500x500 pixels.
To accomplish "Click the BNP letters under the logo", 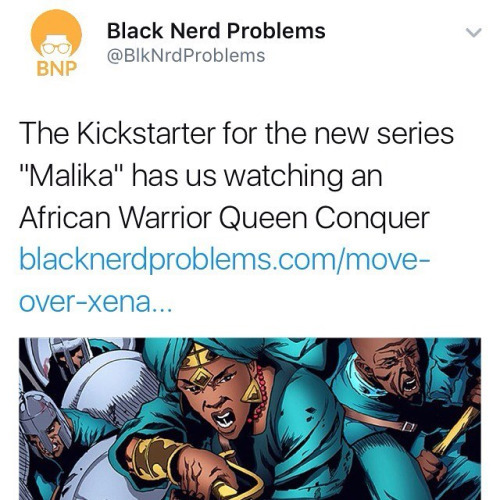I will (56, 69).
